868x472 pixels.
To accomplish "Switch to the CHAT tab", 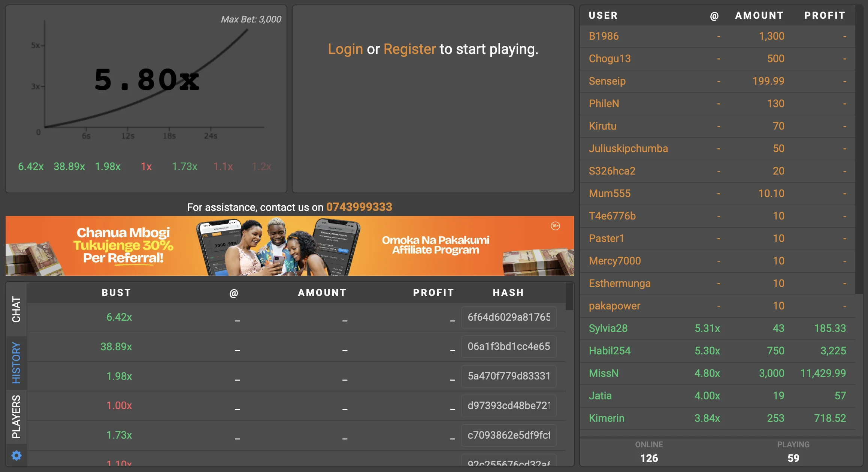I will point(16,309).
